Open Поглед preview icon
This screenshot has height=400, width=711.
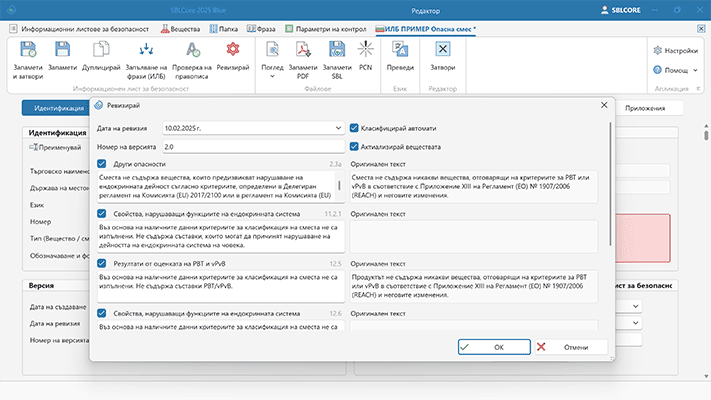273,49
